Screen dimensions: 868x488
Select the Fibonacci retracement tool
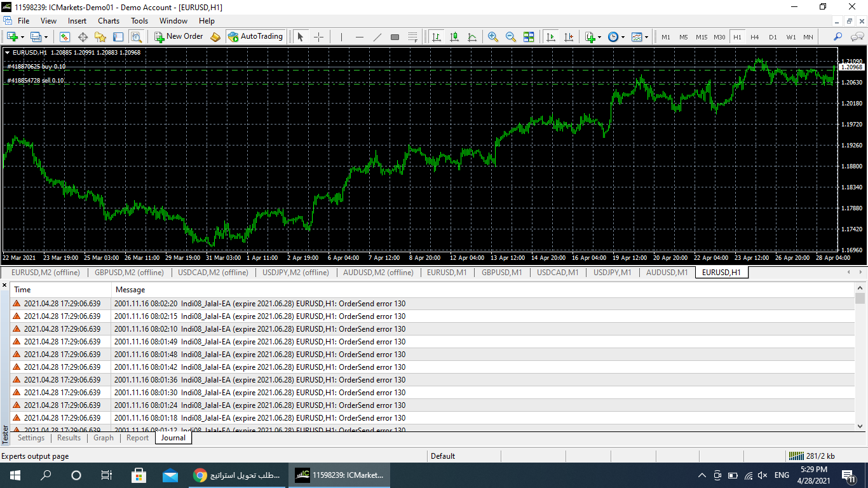[412, 37]
